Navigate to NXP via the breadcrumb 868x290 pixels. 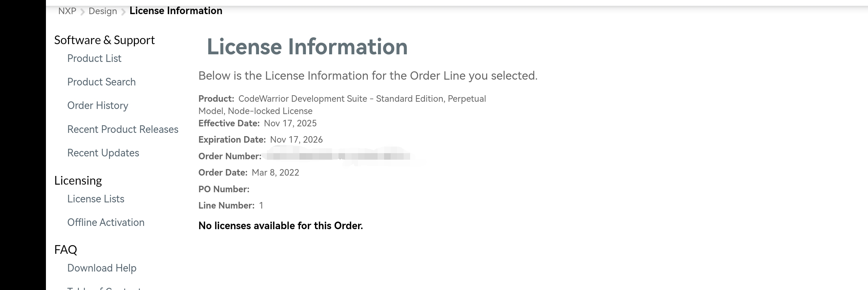(x=68, y=11)
